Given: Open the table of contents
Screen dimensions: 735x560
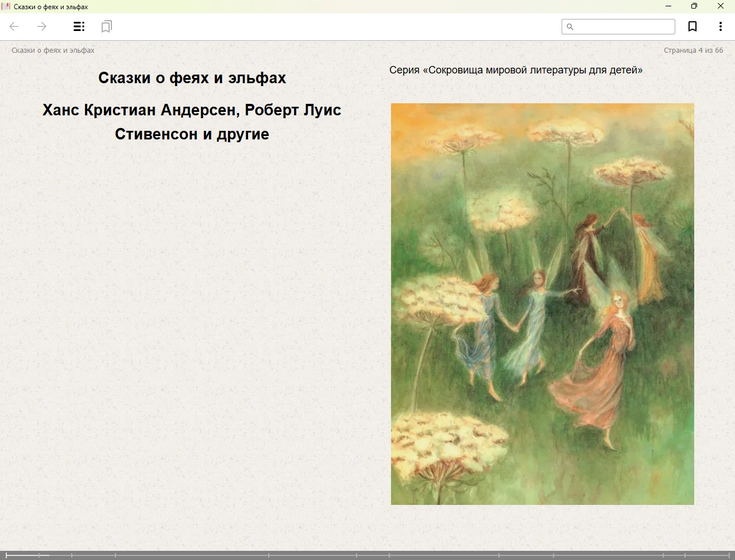Looking at the screenshot, I should [x=79, y=26].
